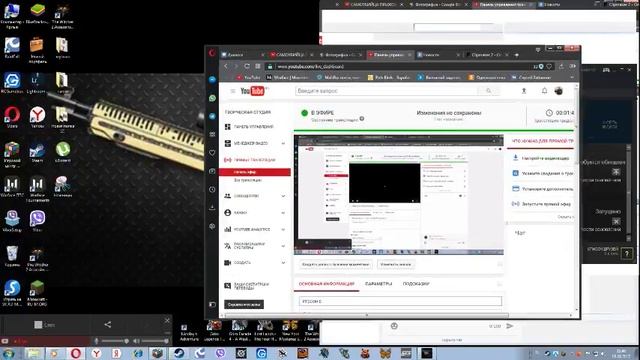640x360 pixels.
Task: Click the Yandex browser desktop icon
Action: click(x=37, y=117)
